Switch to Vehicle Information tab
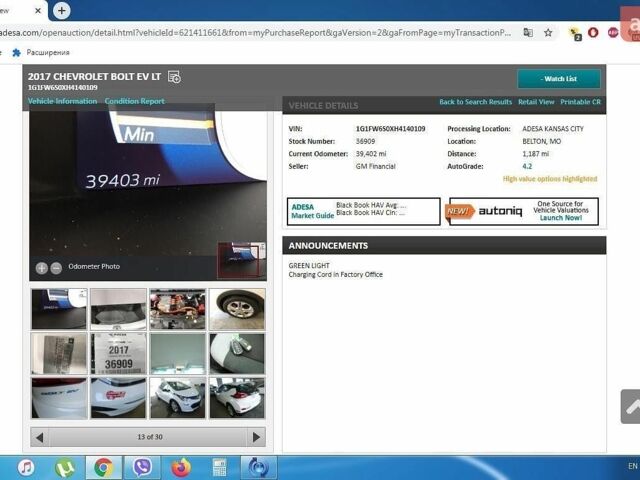 pos(62,101)
